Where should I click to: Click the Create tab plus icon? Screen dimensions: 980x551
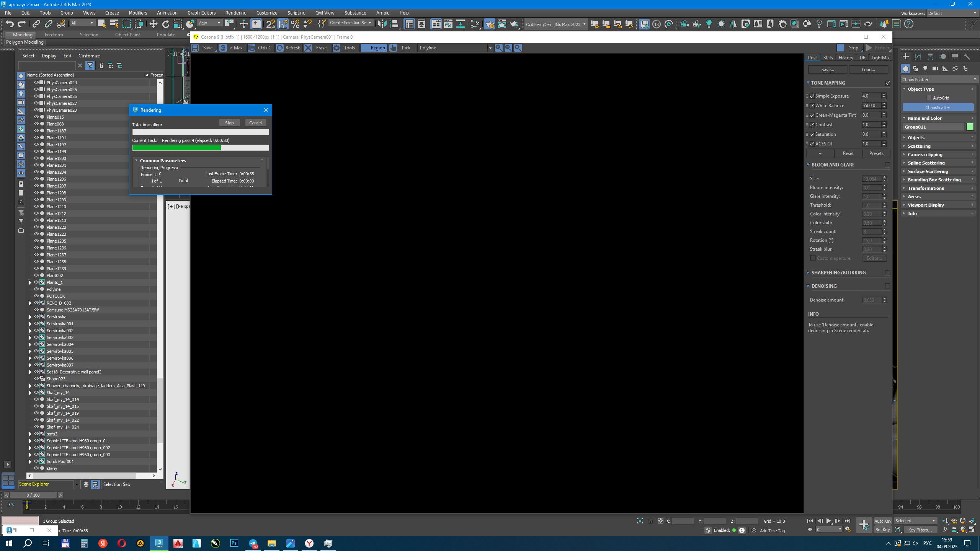tap(906, 57)
